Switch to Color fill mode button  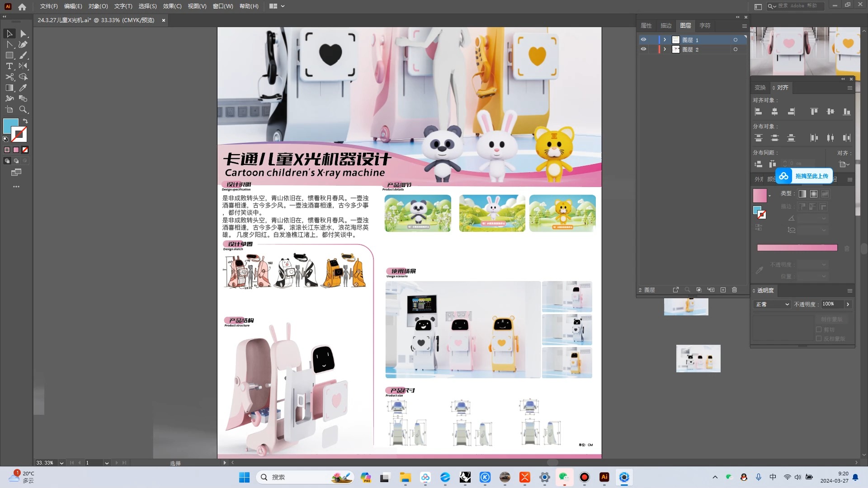7,150
